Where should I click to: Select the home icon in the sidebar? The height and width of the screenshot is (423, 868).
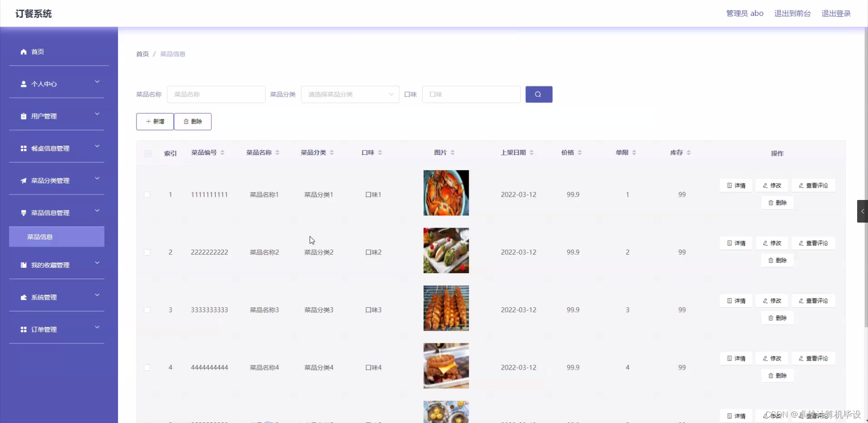(x=23, y=52)
